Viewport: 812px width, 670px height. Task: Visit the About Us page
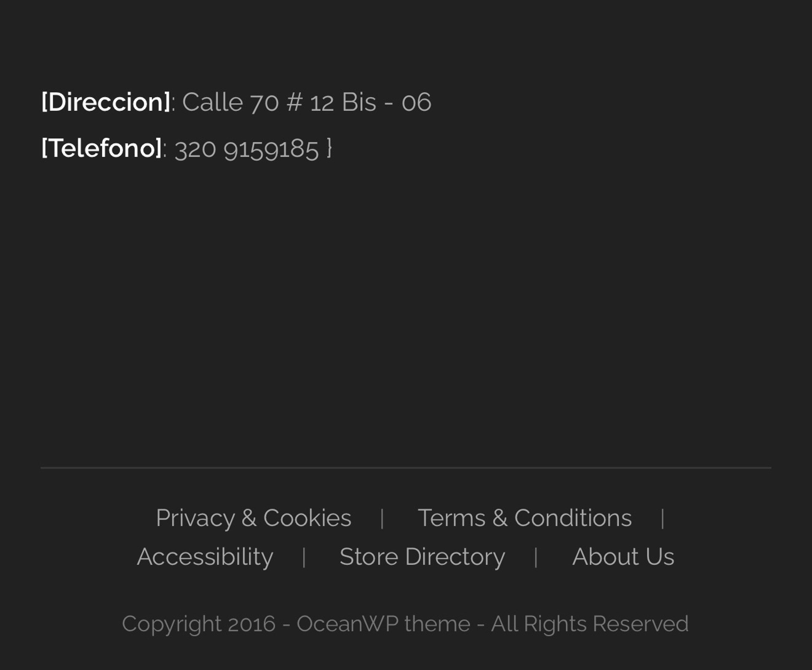pyautogui.click(x=623, y=557)
